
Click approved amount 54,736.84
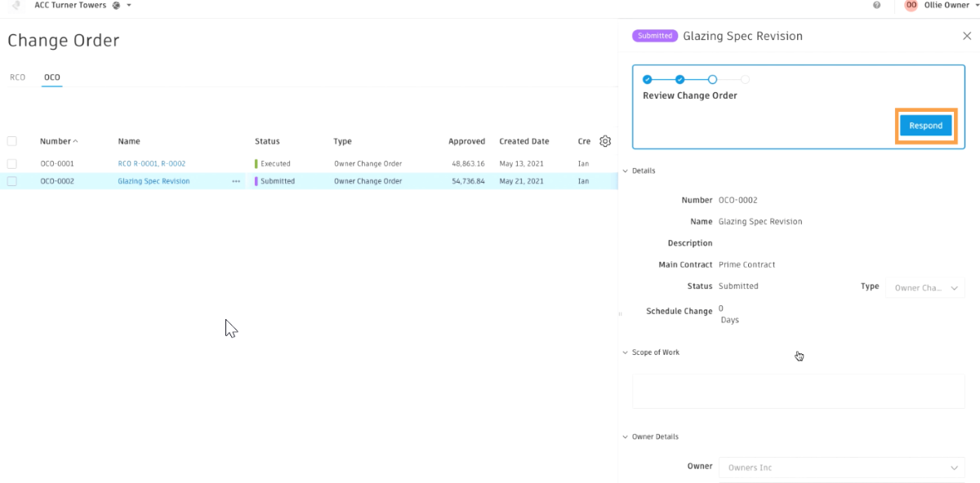click(x=468, y=181)
